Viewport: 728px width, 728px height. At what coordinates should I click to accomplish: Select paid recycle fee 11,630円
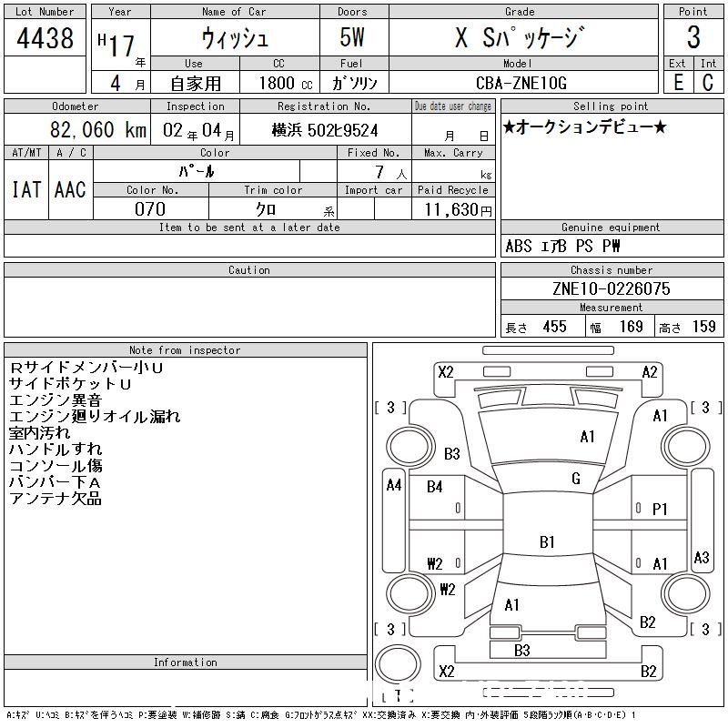point(458,210)
